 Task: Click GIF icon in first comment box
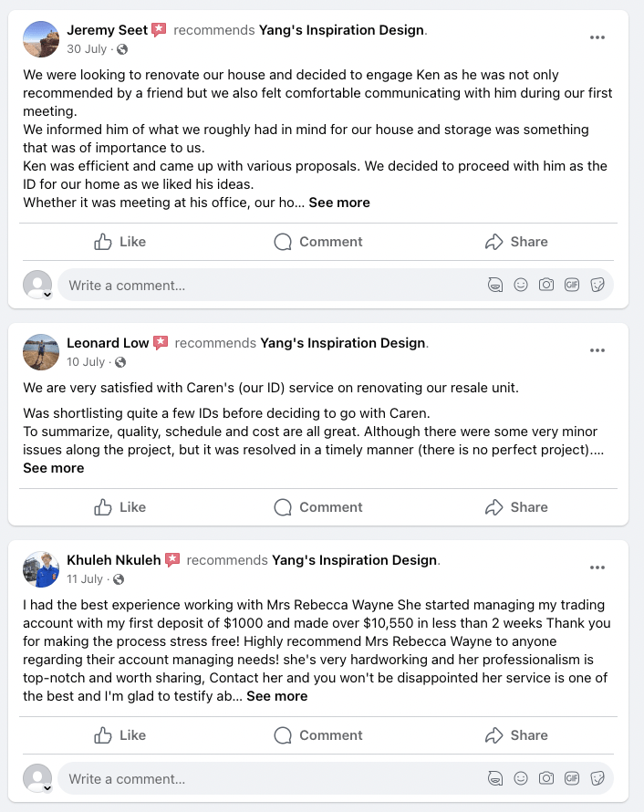tap(572, 285)
